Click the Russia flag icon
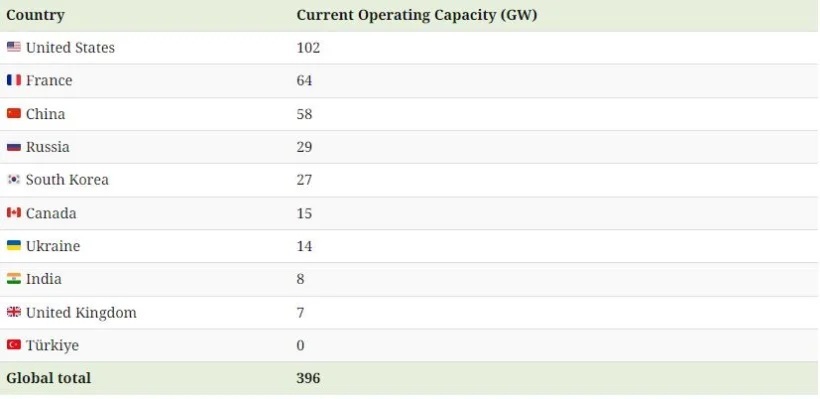 coord(14,146)
